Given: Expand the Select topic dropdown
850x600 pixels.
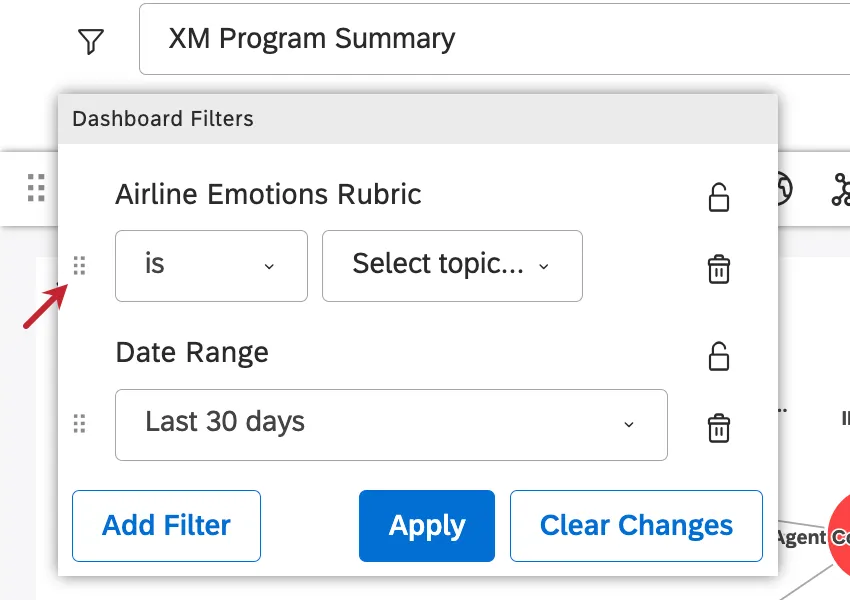Looking at the screenshot, I should pos(452,265).
